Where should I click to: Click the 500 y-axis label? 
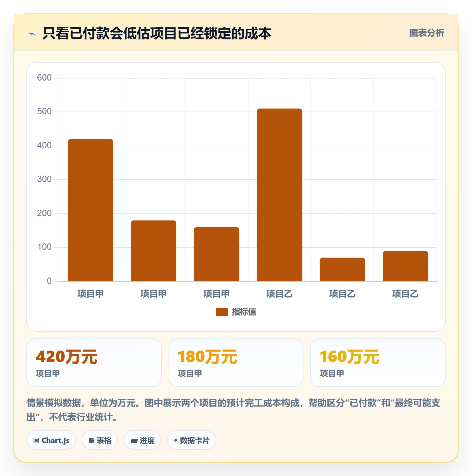click(44, 112)
